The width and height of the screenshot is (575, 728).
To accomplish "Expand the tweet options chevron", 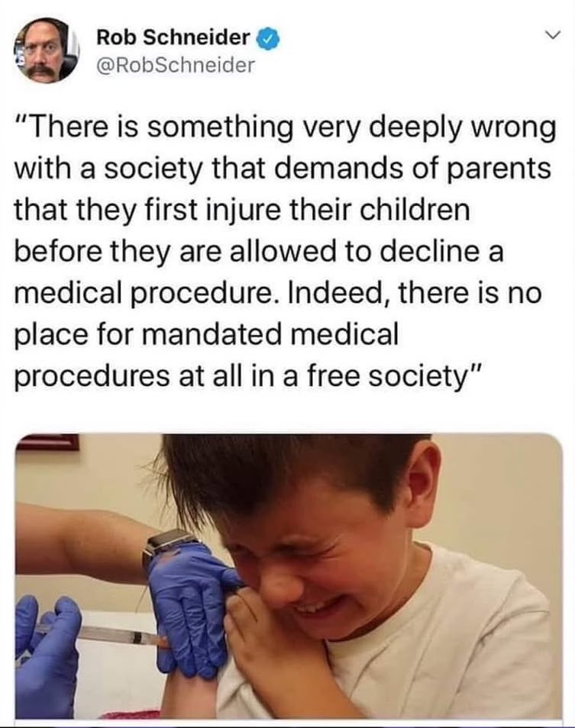I will pos(552,35).
